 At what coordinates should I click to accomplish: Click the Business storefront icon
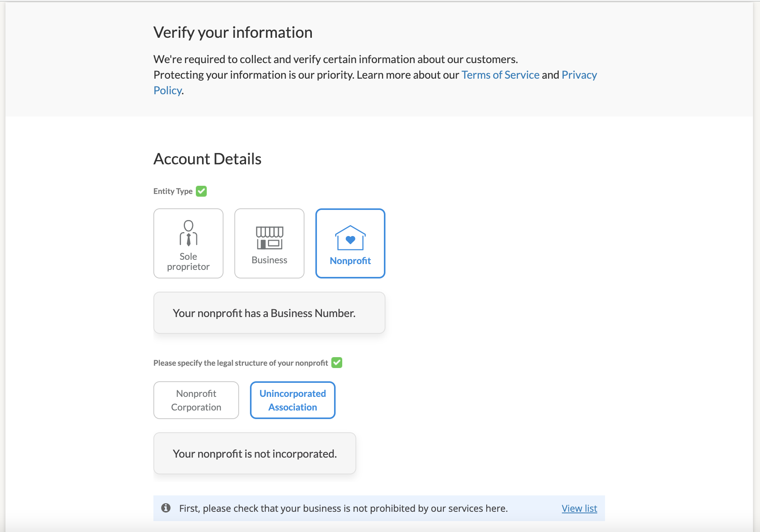click(x=269, y=238)
